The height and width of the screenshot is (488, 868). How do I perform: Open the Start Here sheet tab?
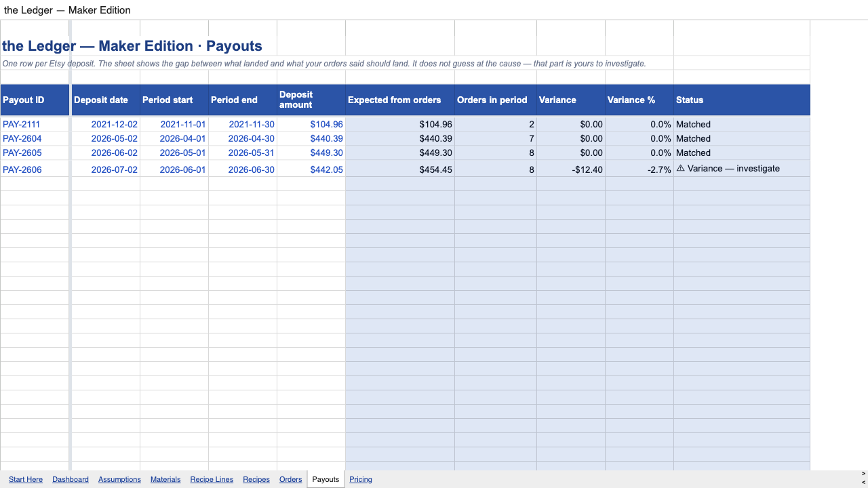[26, 479]
